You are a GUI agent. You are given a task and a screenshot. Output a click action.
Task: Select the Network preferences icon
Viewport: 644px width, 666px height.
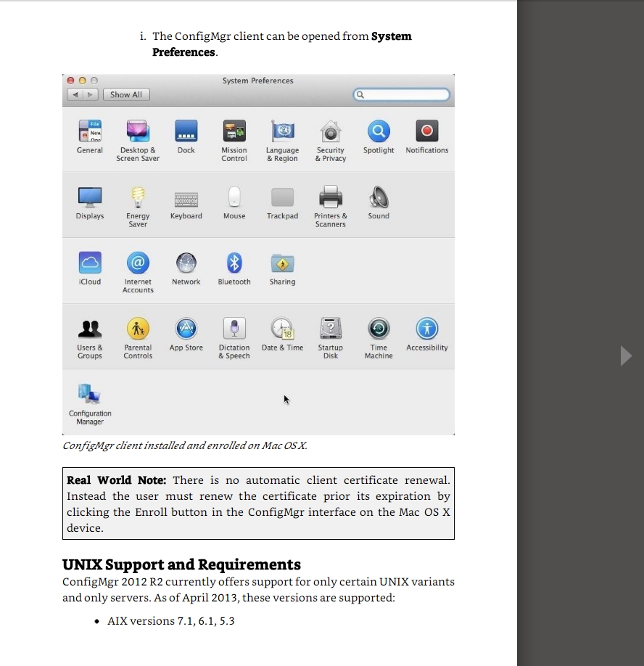coord(186,263)
